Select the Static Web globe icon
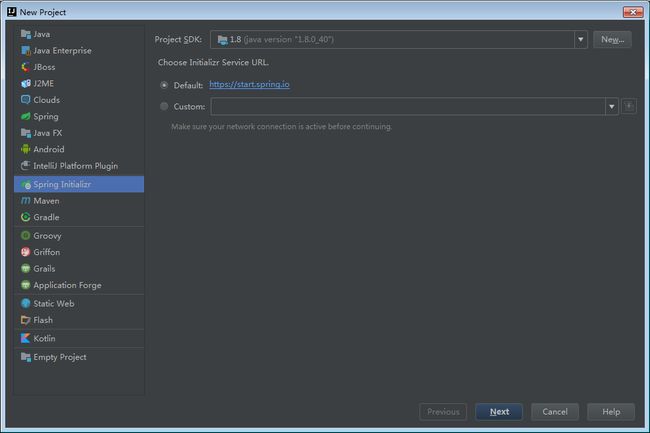Viewport: 650px width, 433px height. click(x=26, y=303)
